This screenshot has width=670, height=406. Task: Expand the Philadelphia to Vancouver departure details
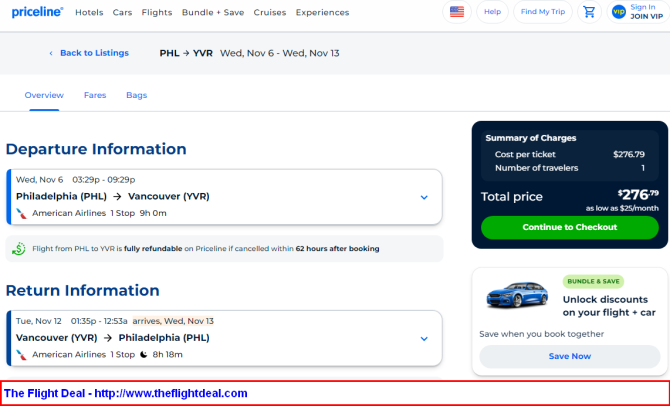pos(424,197)
